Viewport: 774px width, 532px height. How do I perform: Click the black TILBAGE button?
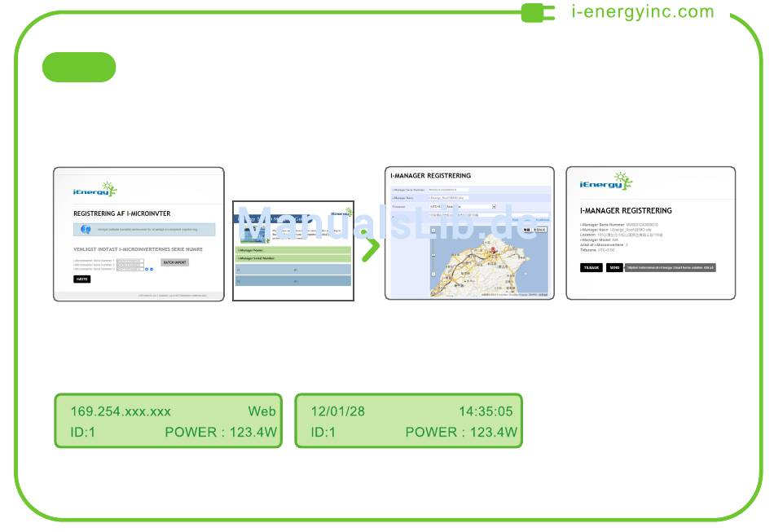pyautogui.click(x=591, y=267)
